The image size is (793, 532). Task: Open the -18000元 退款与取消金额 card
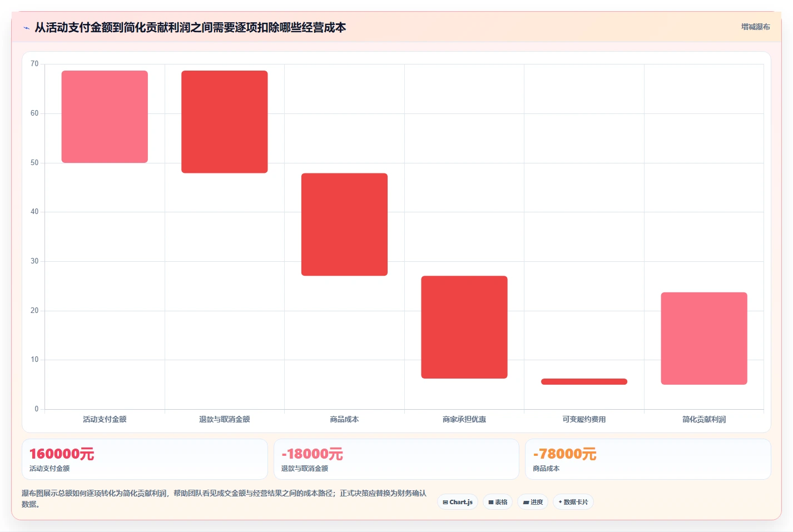pos(396,459)
